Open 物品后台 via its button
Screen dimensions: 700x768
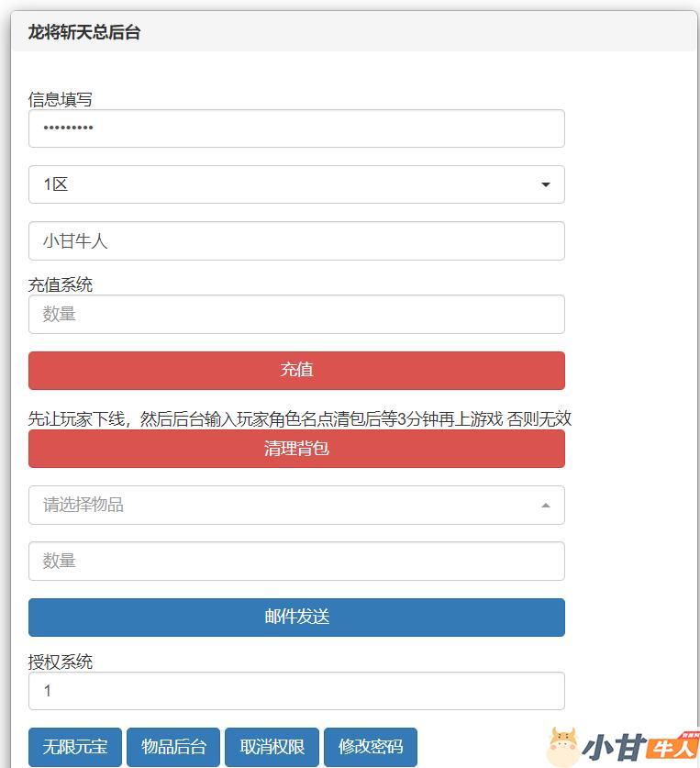pos(173,747)
